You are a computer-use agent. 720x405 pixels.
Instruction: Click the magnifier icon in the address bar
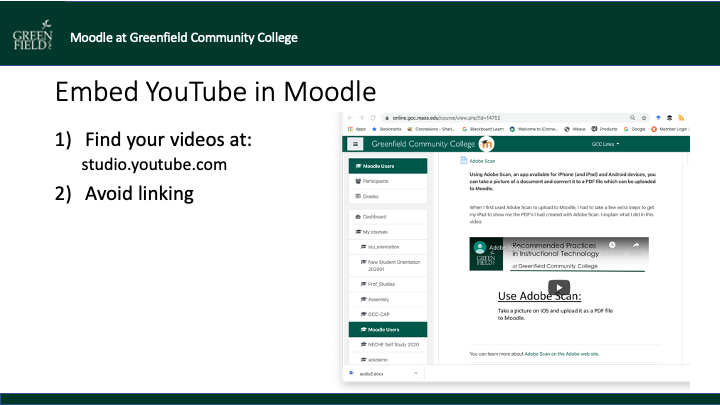(632, 118)
